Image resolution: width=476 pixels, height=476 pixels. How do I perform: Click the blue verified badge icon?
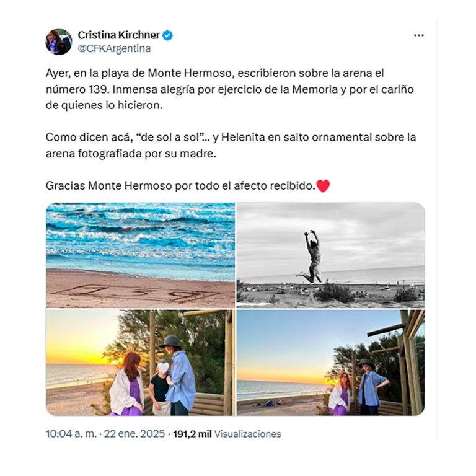pos(167,35)
